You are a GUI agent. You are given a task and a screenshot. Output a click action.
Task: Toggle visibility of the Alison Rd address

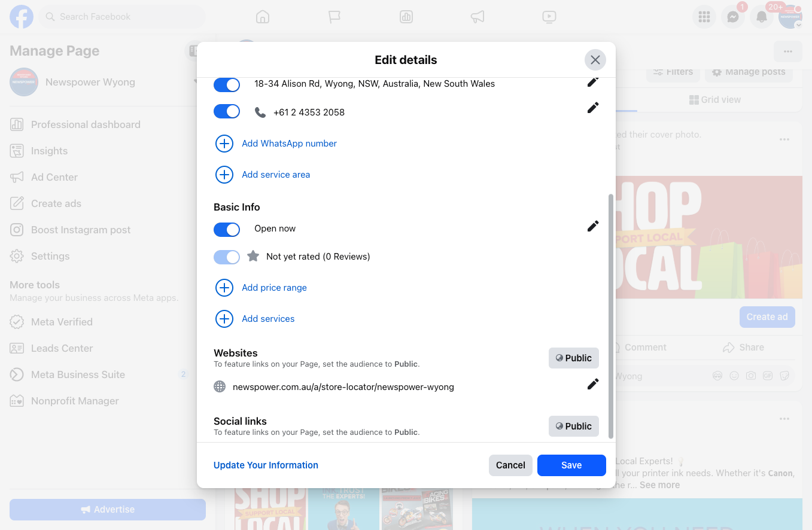tap(227, 84)
